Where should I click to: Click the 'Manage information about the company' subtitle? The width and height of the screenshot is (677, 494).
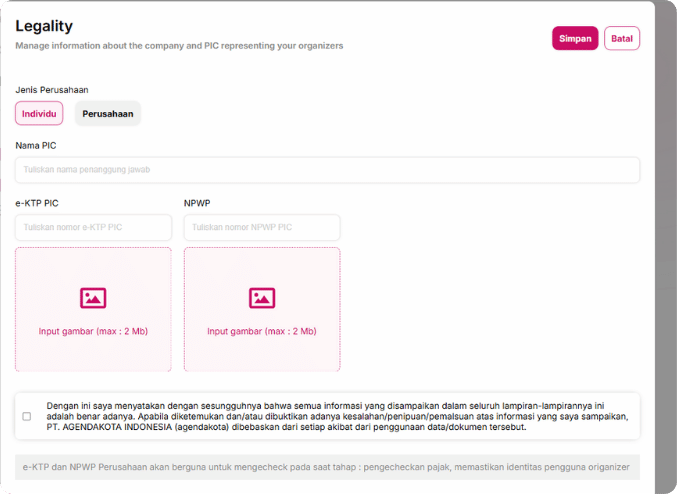pyautogui.click(x=179, y=46)
